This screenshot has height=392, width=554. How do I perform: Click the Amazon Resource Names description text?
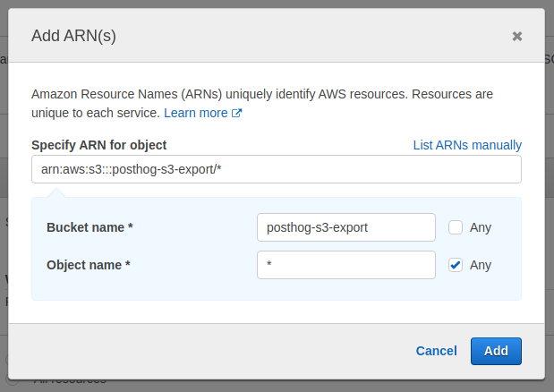point(261,94)
